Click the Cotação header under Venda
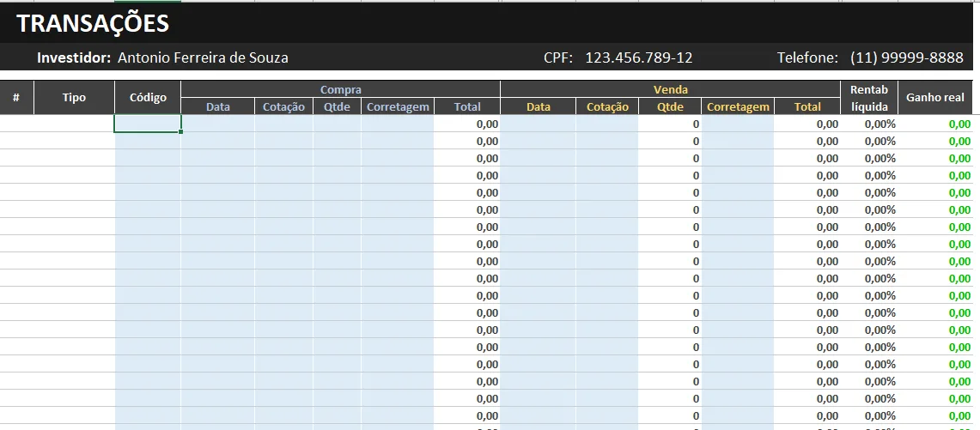Image resolution: width=980 pixels, height=430 pixels. (607, 107)
